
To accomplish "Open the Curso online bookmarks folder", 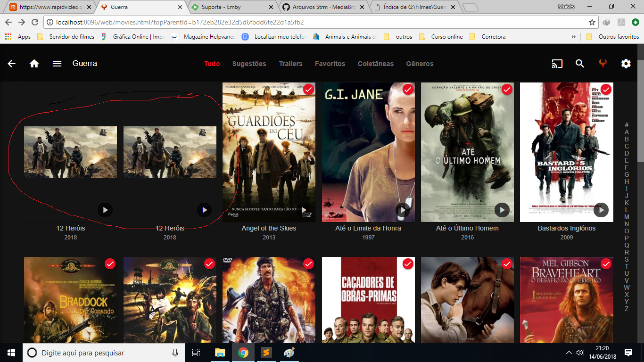I will (x=441, y=37).
